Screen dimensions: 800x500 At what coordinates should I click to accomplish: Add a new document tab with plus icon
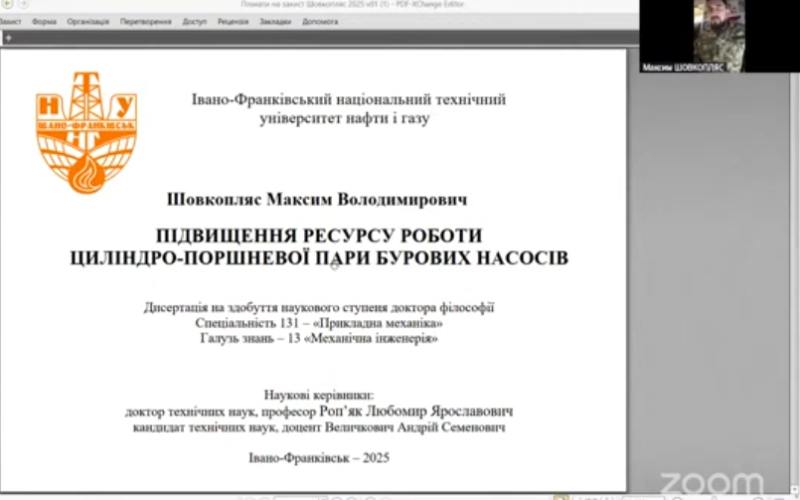8,38
